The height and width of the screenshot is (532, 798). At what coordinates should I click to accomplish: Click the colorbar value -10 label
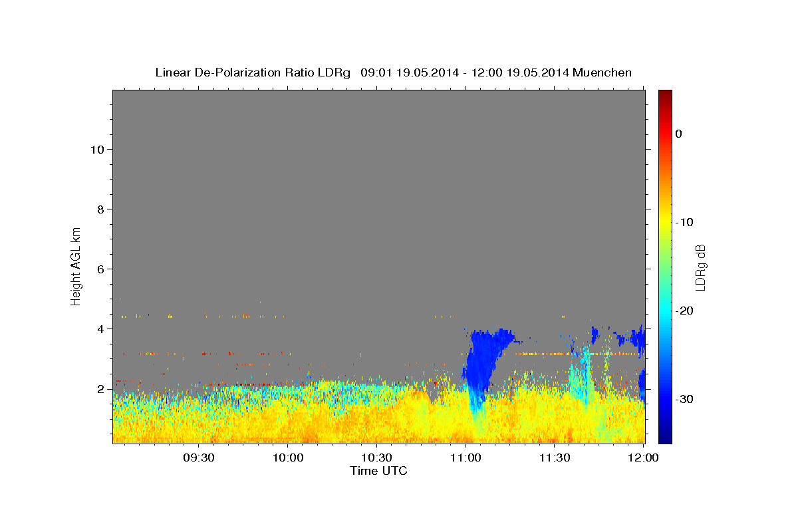[684, 222]
